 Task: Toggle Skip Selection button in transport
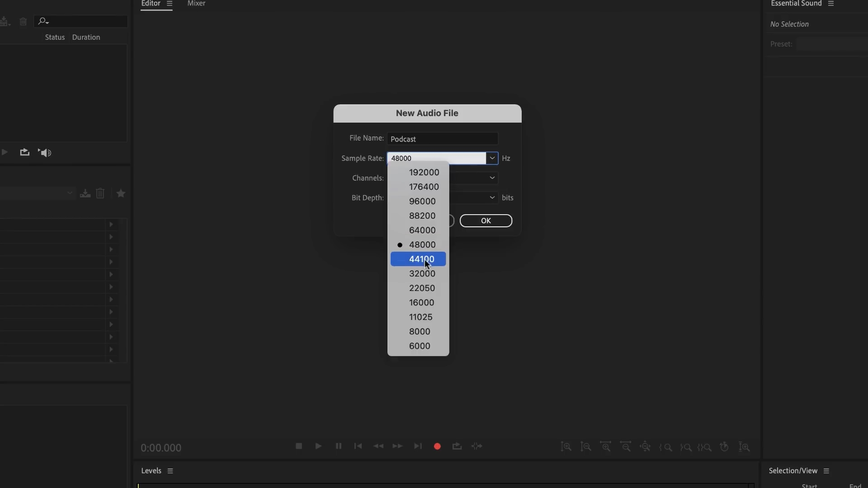point(477,446)
